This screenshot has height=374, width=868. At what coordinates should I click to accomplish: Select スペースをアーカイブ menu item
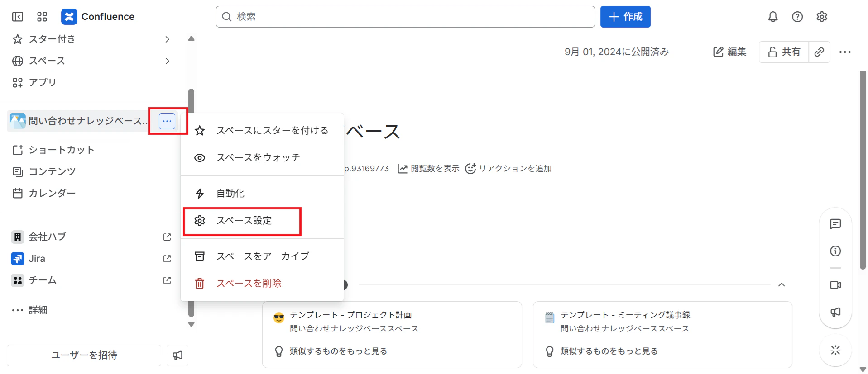click(262, 256)
